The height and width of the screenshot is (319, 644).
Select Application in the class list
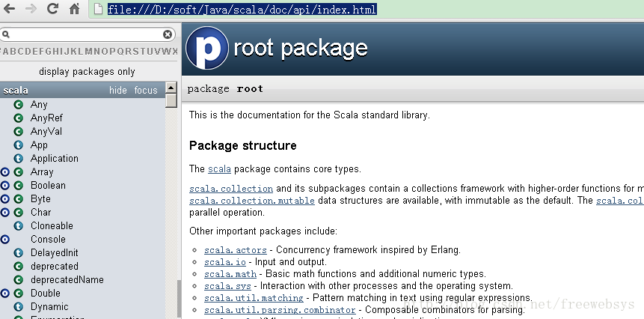54,159
